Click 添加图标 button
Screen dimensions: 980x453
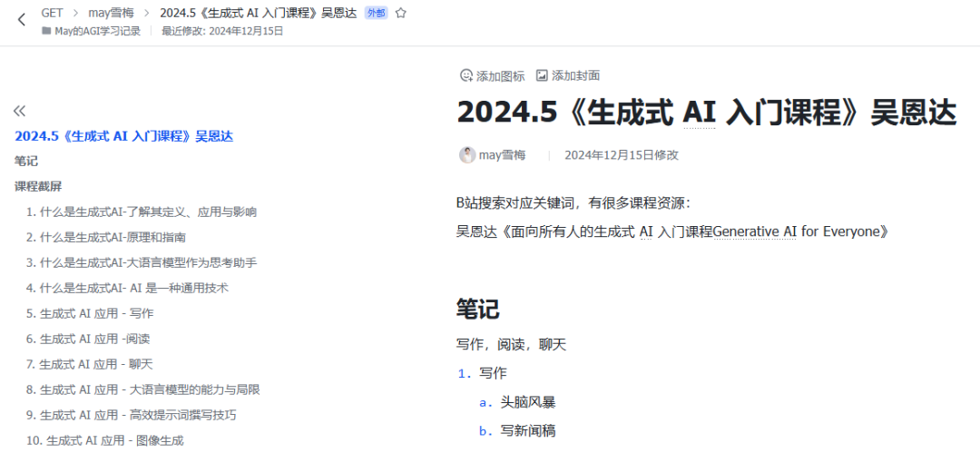(x=493, y=75)
